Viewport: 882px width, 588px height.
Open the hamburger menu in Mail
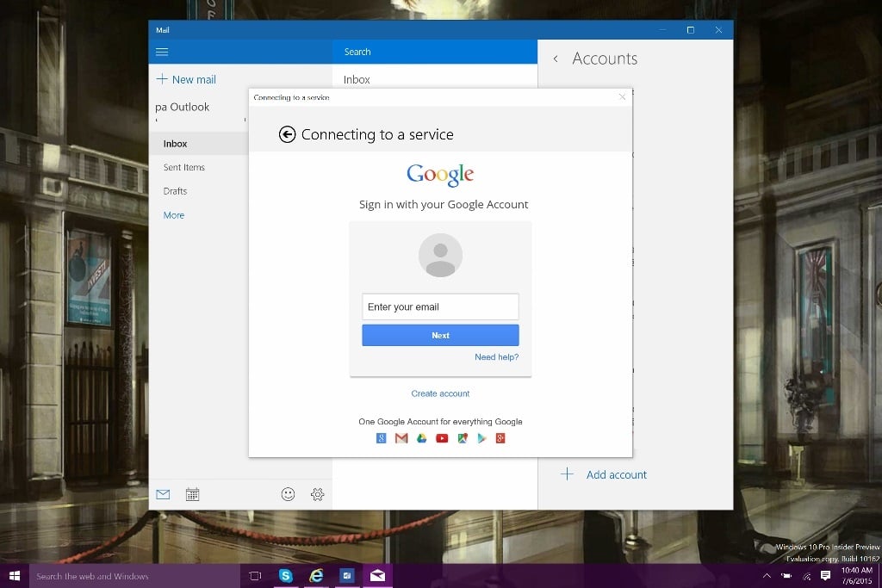(x=162, y=52)
